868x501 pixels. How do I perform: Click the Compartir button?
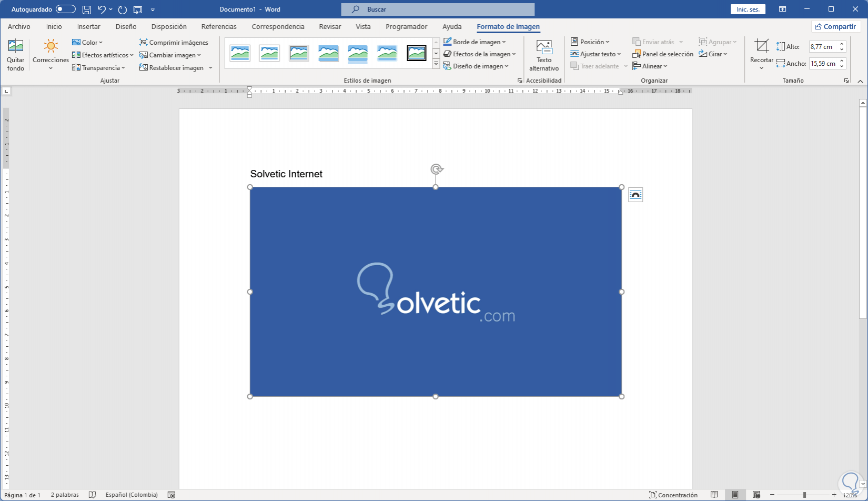click(x=835, y=27)
